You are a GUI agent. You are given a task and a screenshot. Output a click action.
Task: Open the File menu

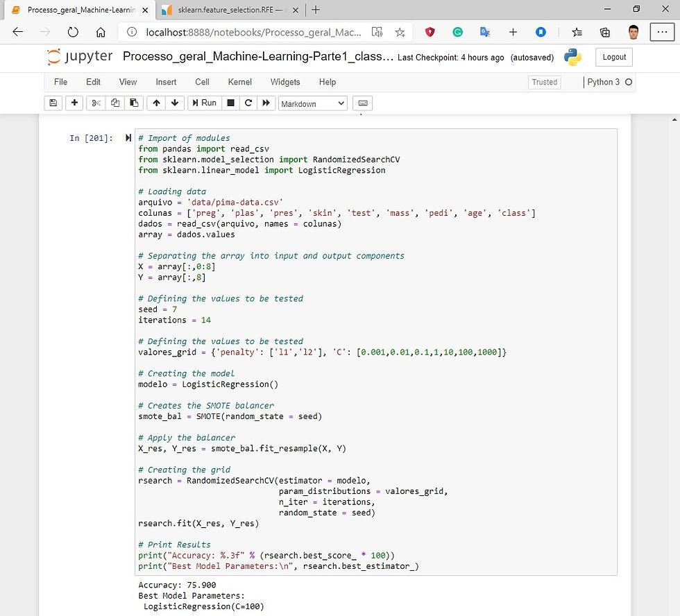click(x=61, y=82)
